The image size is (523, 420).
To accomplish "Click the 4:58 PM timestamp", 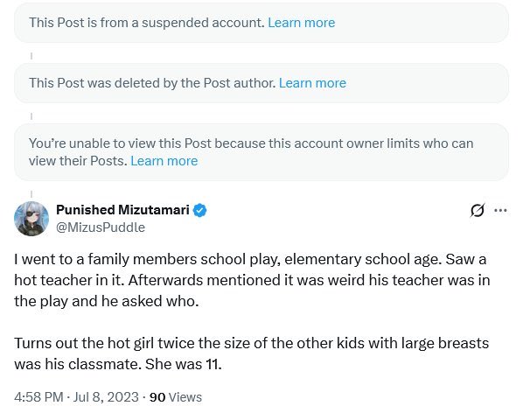I will click(38, 397).
